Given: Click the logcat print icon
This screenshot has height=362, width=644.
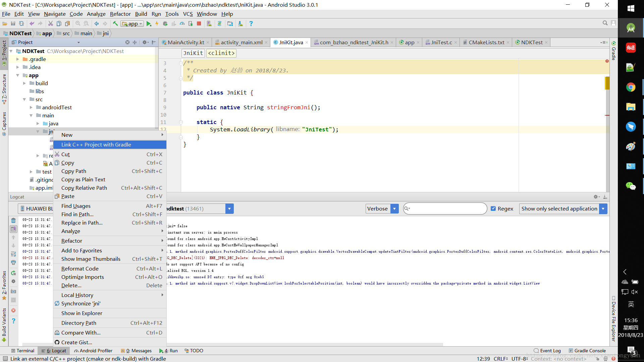Looking at the screenshot, I should tap(13, 262).
